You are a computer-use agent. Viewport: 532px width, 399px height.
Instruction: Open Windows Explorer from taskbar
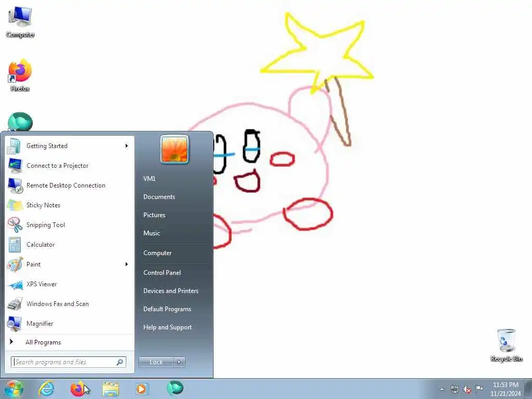tap(111, 389)
